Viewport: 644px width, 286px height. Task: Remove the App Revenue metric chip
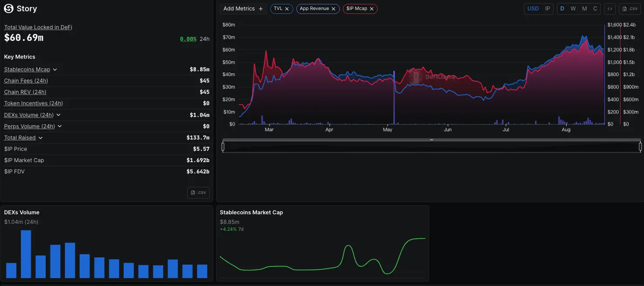point(333,9)
